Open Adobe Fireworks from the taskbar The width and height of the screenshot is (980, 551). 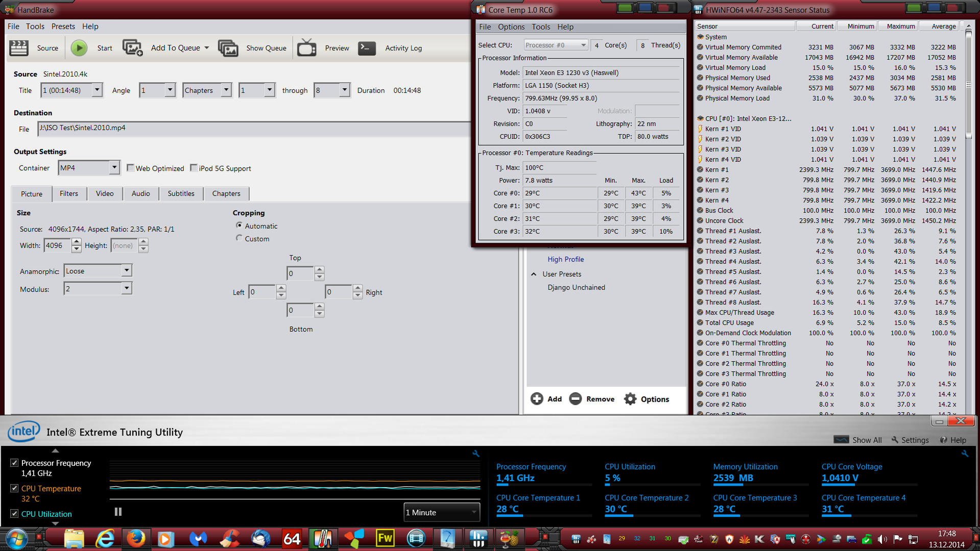pyautogui.click(x=385, y=539)
